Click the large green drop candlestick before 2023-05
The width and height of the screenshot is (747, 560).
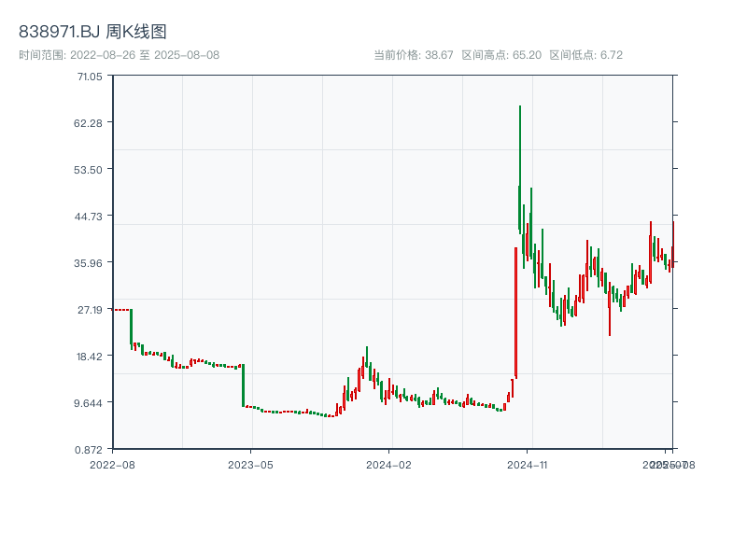tap(243, 385)
